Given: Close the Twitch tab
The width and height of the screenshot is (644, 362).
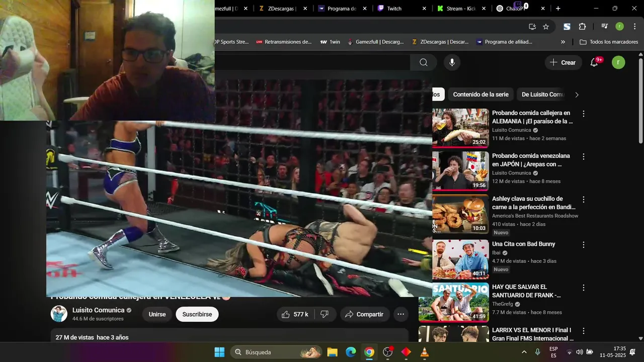Looking at the screenshot, I should [x=424, y=9].
